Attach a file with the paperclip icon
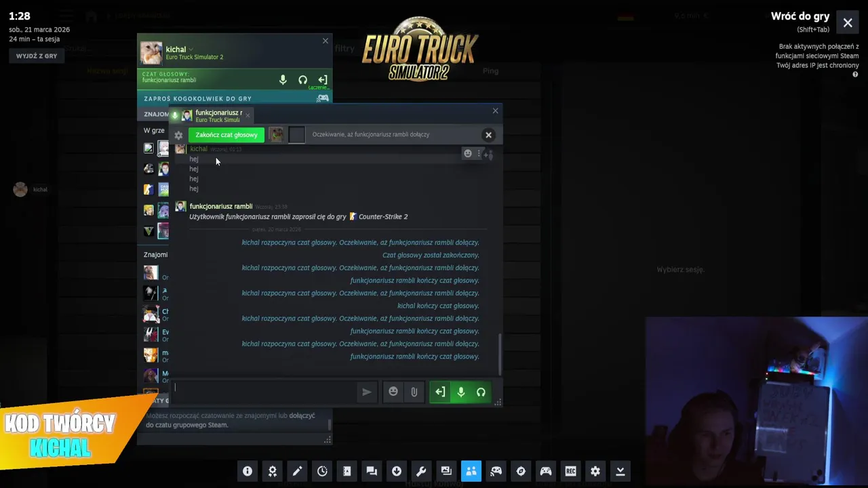This screenshot has width=868, height=488. 414,392
